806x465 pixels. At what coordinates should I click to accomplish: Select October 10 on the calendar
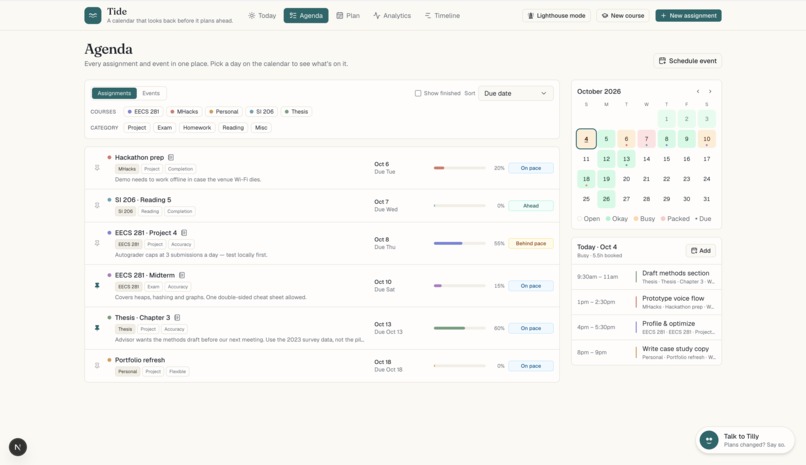[x=707, y=139]
